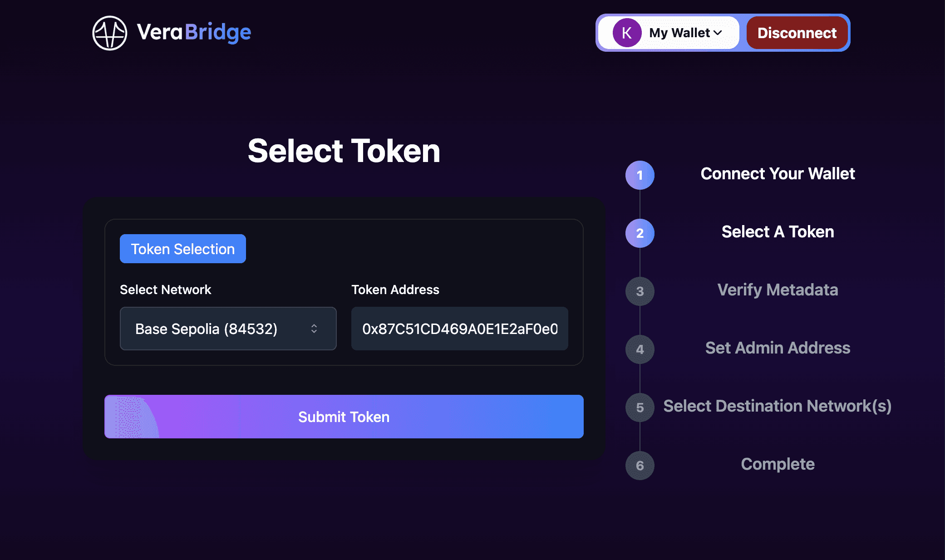Image resolution: width=945 pixels, height=560 pixels.
Task: Jump to the Set Admin Address step label
Action: (x=778, y=348)
